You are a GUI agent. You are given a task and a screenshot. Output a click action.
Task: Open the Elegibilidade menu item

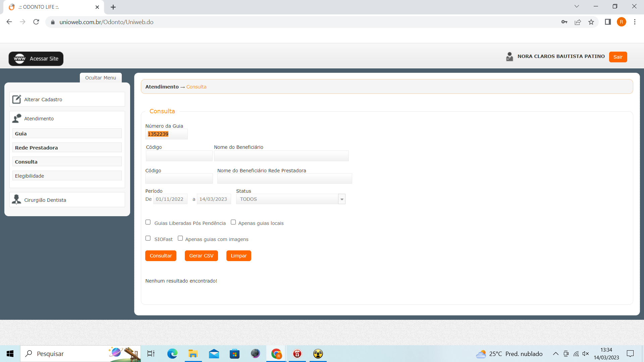(67, 176)
